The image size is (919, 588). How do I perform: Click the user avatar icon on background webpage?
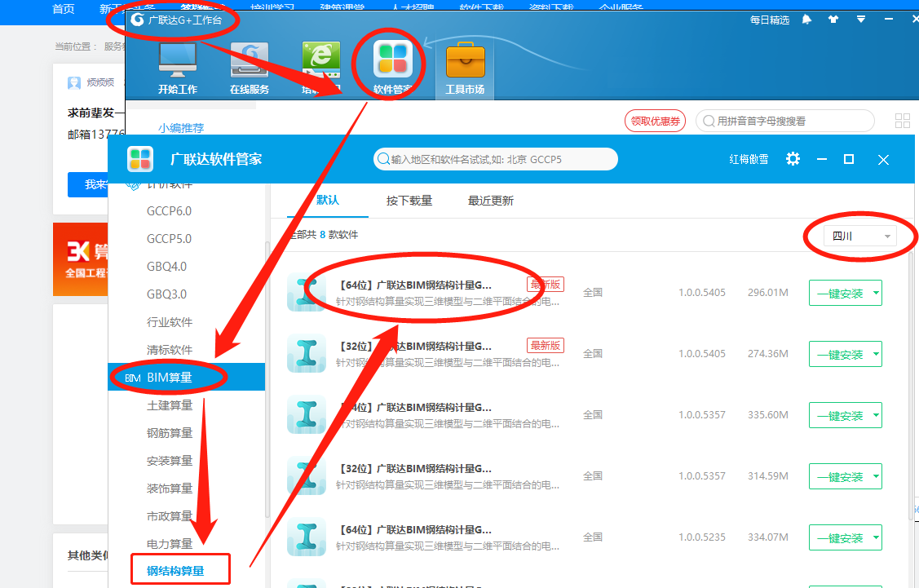point(74,82)
